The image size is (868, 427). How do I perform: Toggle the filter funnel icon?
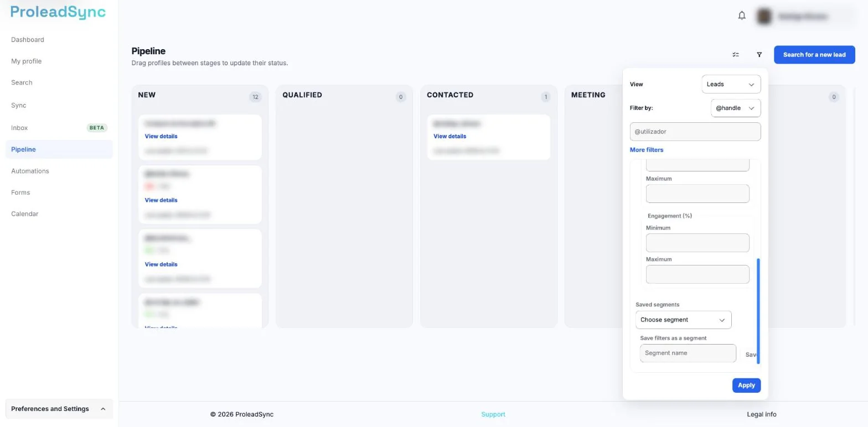click(x=759, y=55)
